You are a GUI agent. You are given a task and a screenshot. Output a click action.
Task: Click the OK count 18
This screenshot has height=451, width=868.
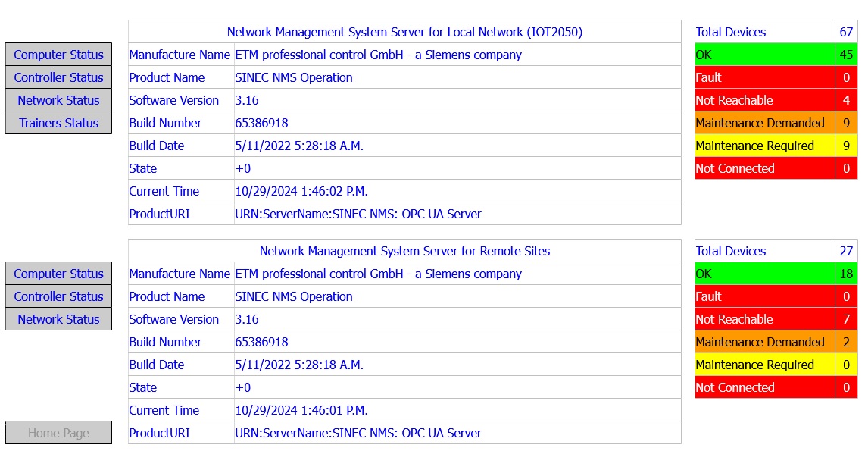tap(846, 274)
